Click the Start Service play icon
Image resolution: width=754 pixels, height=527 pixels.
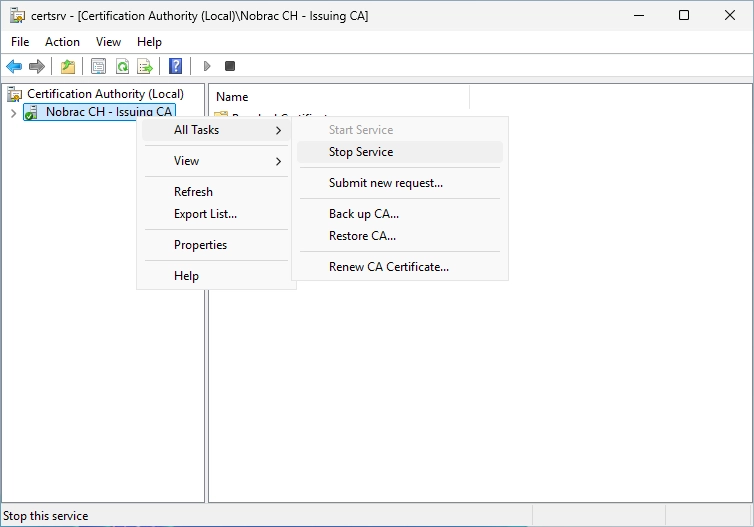point(207,66)
